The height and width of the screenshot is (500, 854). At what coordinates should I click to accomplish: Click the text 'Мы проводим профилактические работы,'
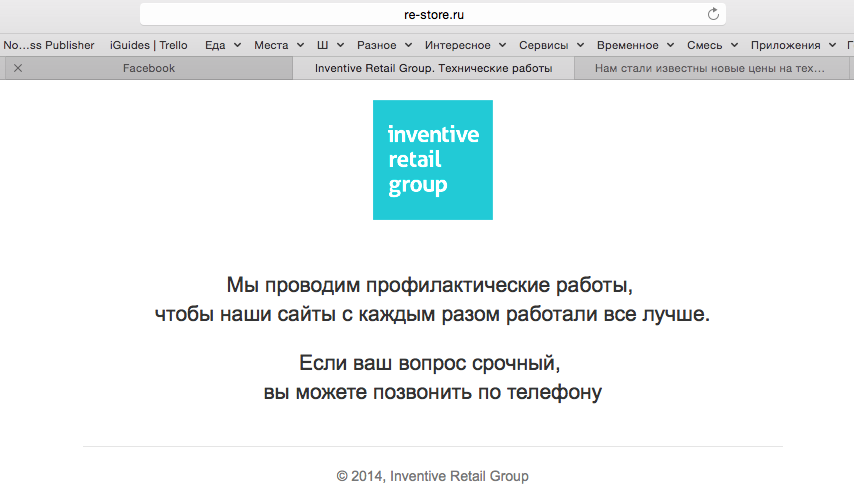[x=430, y=285]
